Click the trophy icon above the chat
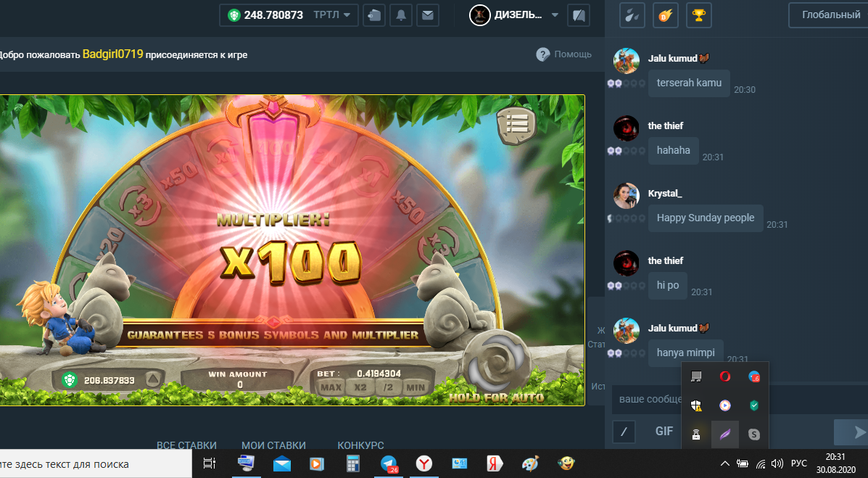868x478 pixels. point(698,15)
